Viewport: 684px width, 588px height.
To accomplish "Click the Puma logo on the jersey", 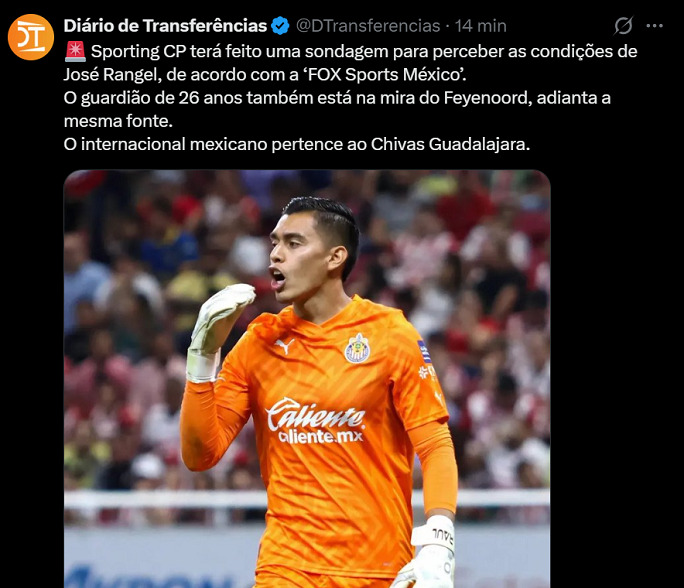I will click(x=284, y=346).
